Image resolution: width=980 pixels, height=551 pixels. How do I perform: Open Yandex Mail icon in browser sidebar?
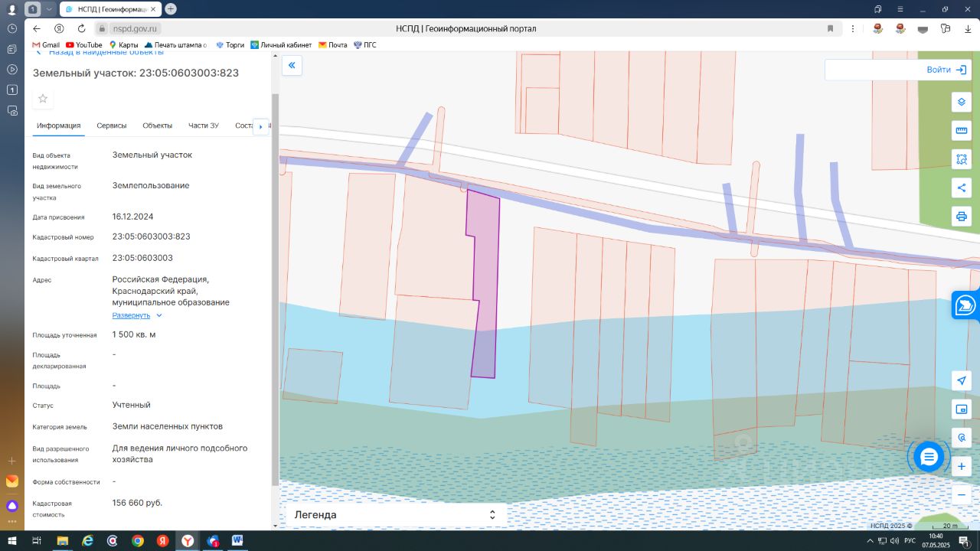[x=11, y=481]
